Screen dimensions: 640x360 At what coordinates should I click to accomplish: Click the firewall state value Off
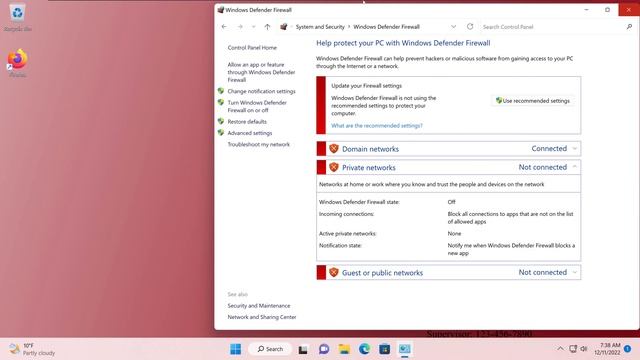[x=451, y=202]
